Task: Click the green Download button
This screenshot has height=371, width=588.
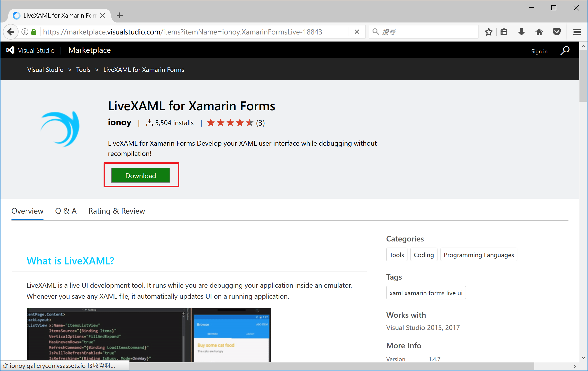Action: pos(141,175)
